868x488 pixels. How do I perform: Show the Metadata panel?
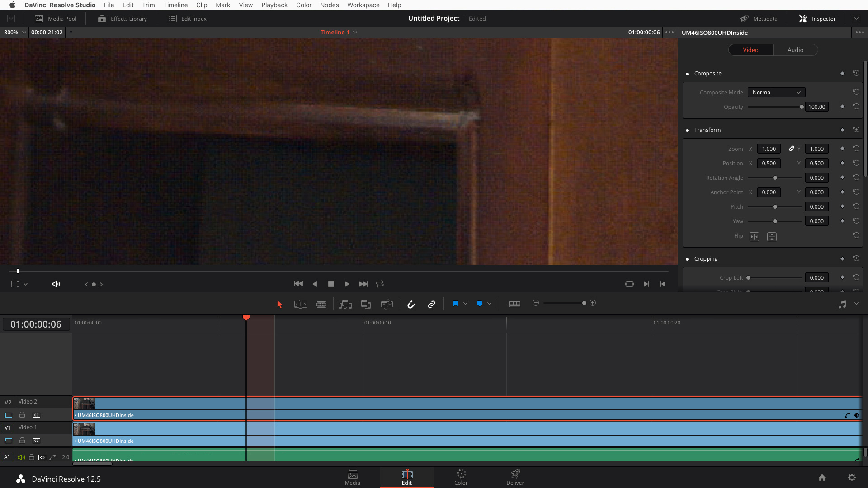[759, 19]
